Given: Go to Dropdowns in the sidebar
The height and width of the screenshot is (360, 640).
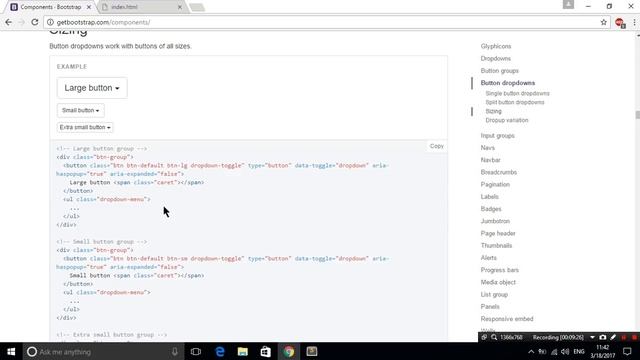Looking at the screenshot, I should (x=496, y=58).
